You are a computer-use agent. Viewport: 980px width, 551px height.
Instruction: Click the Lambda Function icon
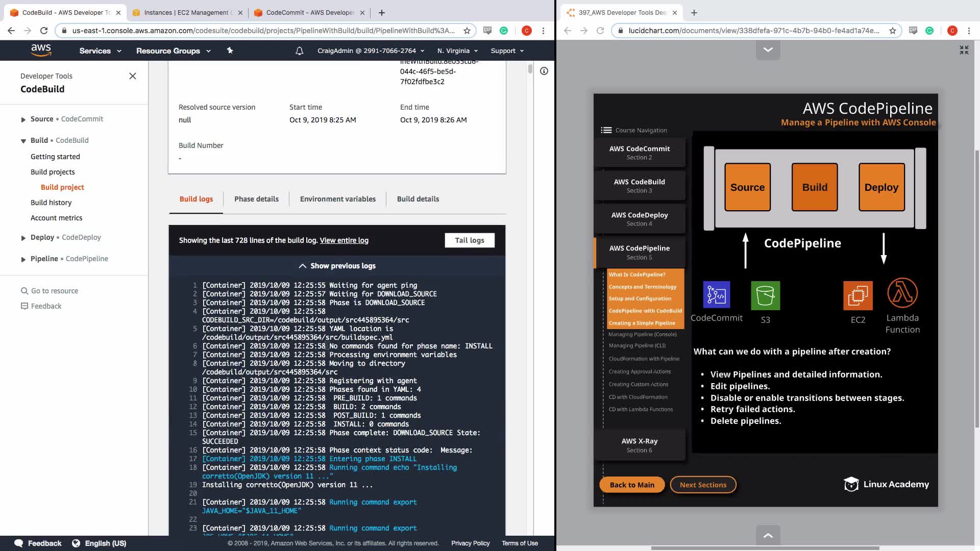(x=902, y=293)
